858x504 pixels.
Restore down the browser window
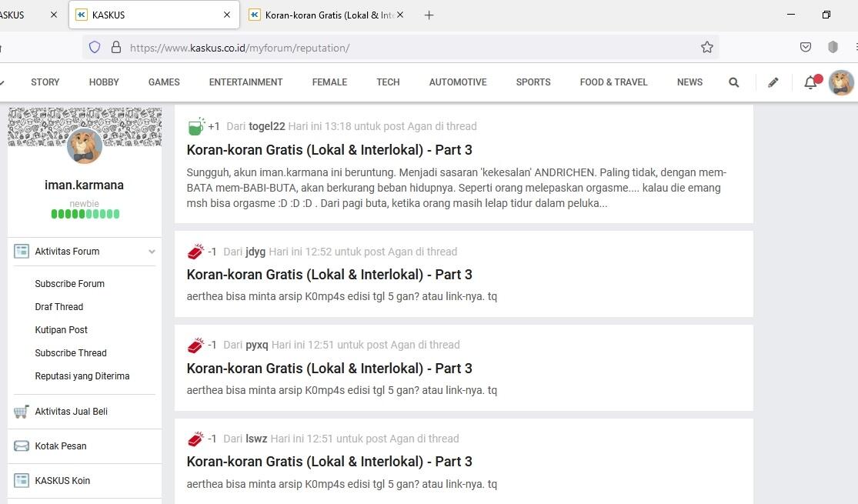(x=826, y=15)
